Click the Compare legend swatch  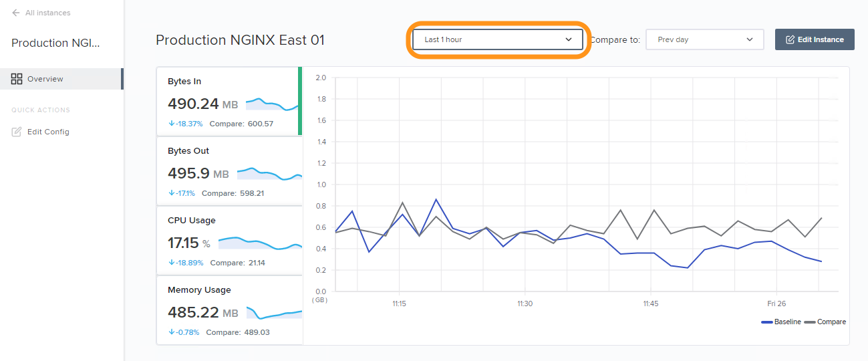click(809, 322)
